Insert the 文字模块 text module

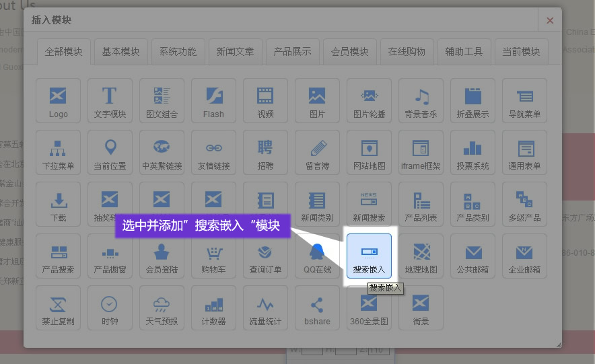[x=110, y=100]
